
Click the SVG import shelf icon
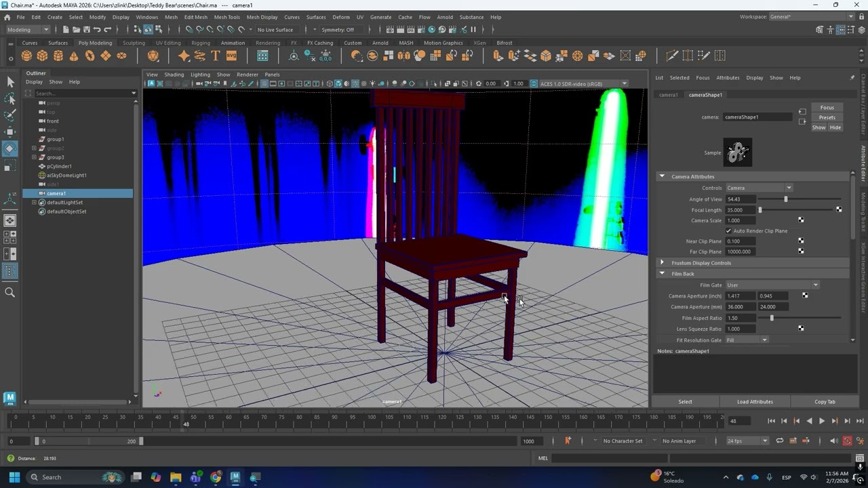coord(231,56)
